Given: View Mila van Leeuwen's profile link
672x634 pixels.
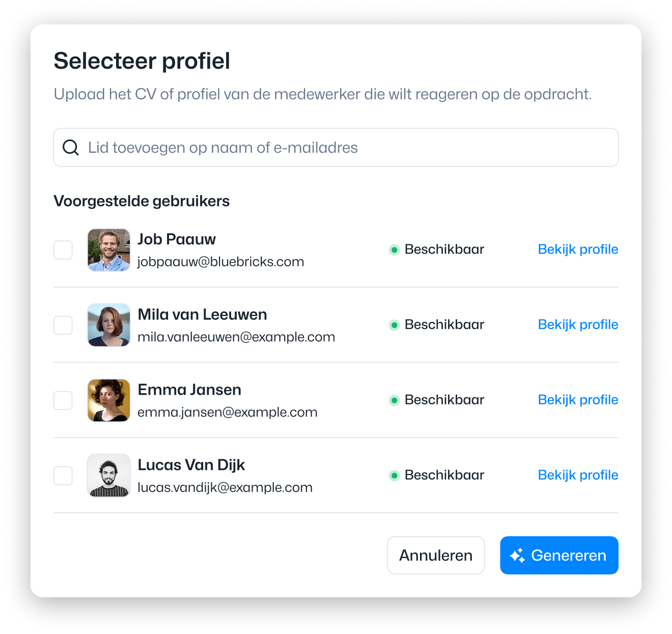Looking at the screenshot, I should 578,325.
